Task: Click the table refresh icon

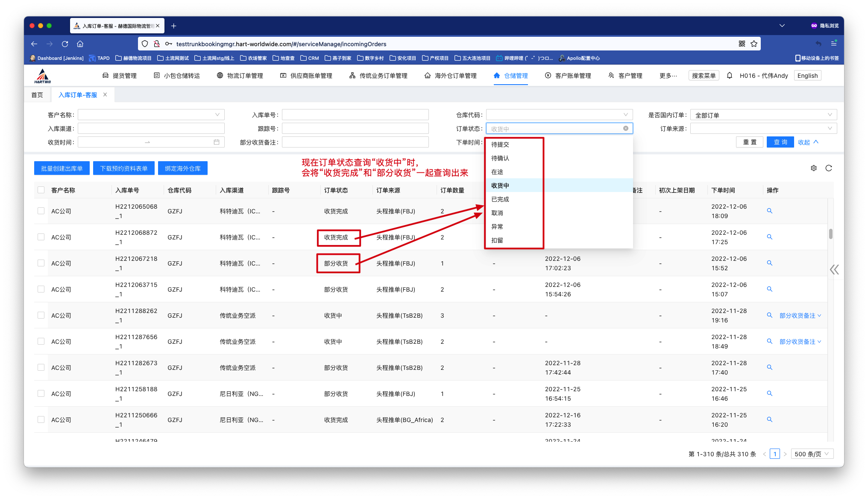Action: [x=828, y=168]
